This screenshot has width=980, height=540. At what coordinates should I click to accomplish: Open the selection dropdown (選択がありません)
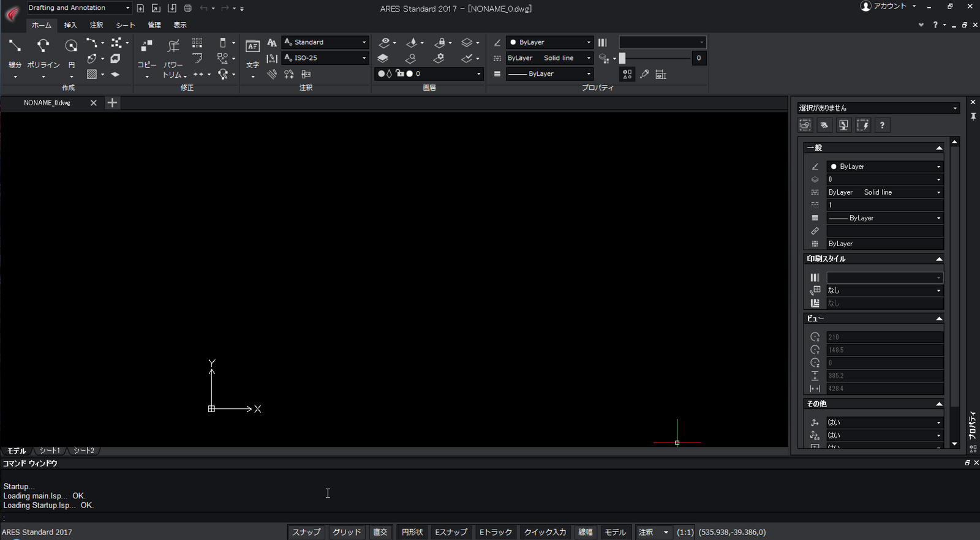[878, 108]
